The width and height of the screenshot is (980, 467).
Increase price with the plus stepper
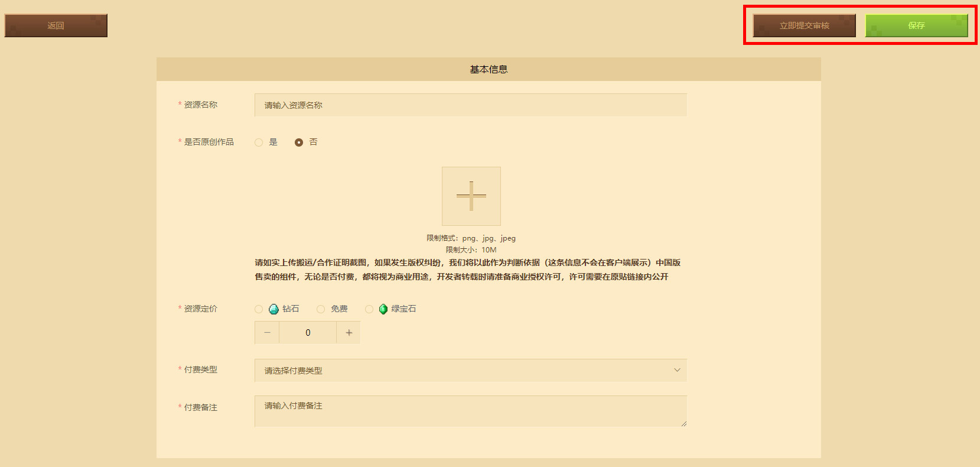click(349, 333)
